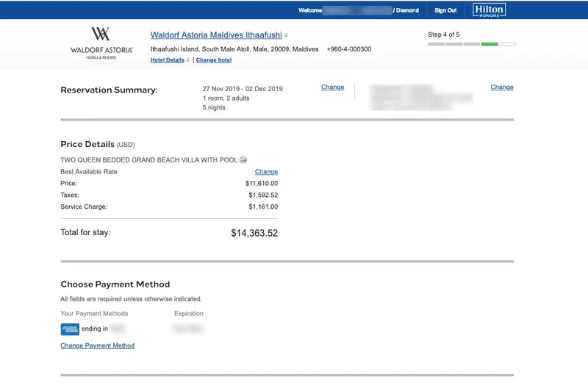Screen dimensions: 588x391
Task: Open Waldorf Astoria Maldives Ithaafushi link
Action: pos(216,35)
